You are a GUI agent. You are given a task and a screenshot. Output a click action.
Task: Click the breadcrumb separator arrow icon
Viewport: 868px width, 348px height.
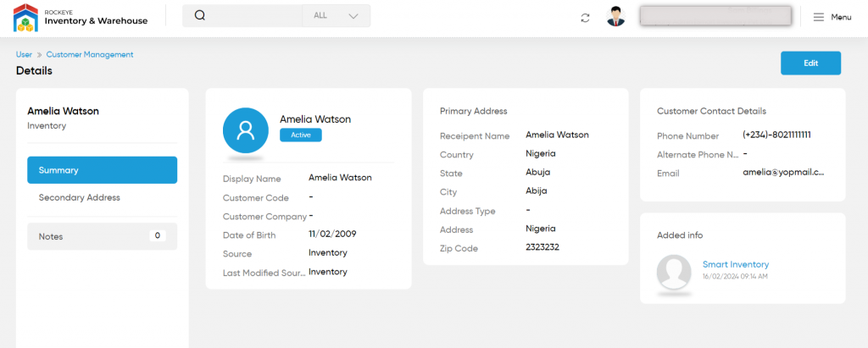click(x=39, y=55)
